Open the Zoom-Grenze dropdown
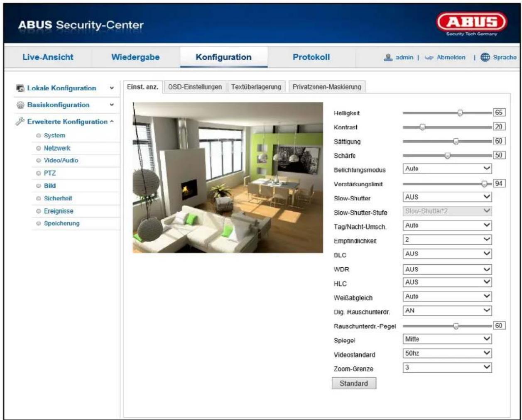Viewport: 522px width, 420px height. (x=447, y=367)
